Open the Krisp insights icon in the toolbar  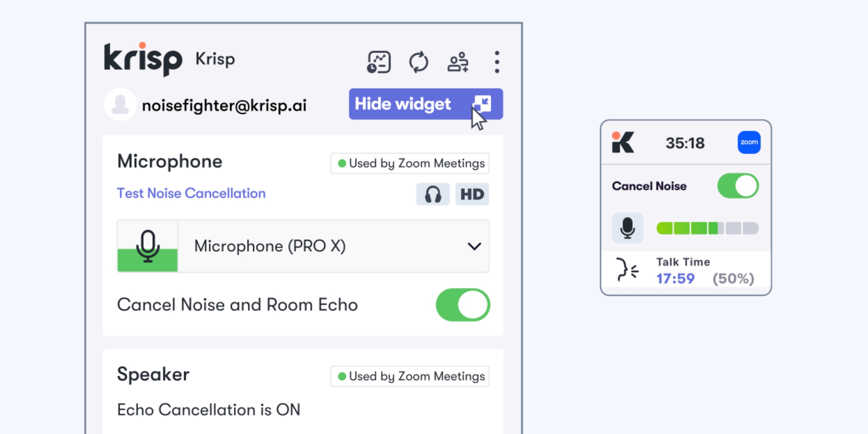(378, 62)
